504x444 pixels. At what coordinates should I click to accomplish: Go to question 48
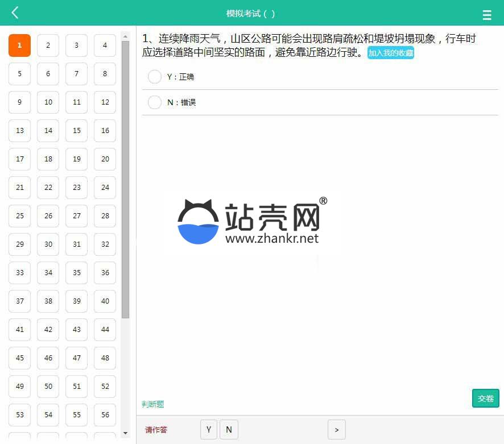(105, 358)
